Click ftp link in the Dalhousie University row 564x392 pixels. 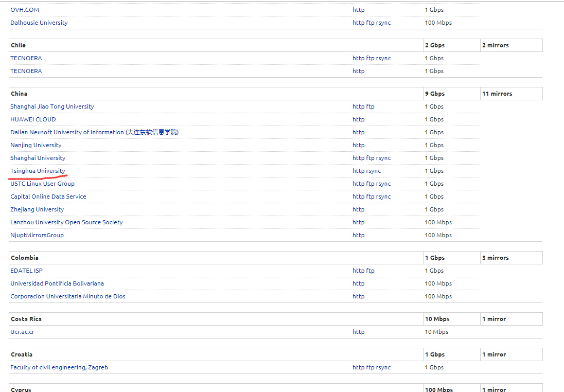(x=370, y=23)
